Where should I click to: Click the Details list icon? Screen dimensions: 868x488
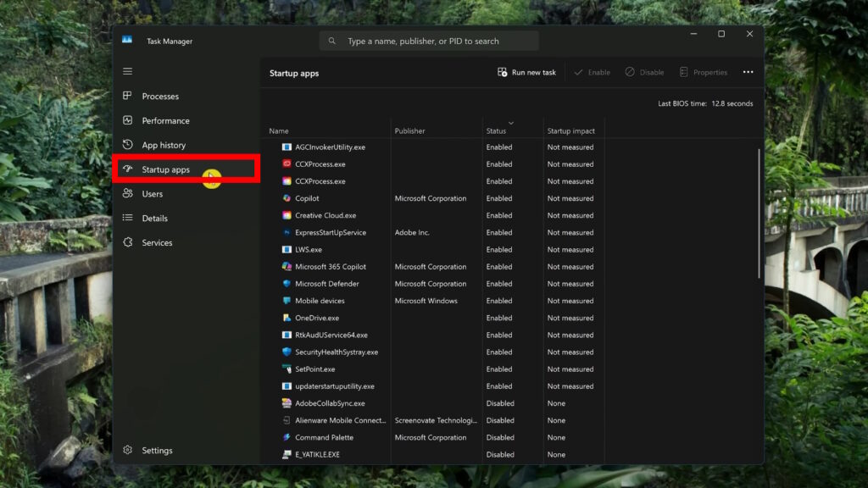[127, 218]
